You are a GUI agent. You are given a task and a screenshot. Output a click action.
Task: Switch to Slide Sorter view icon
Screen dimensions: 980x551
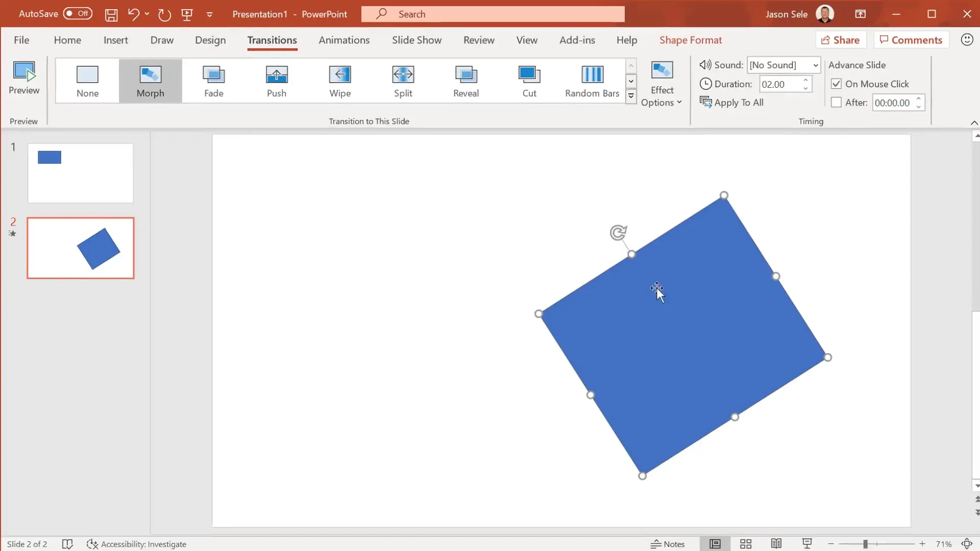click(745, 544)
